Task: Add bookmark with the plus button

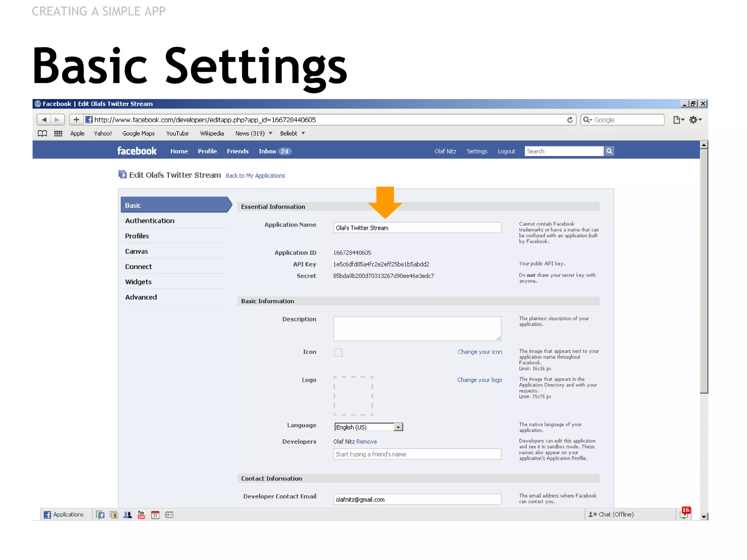Action: click(76, 120)
